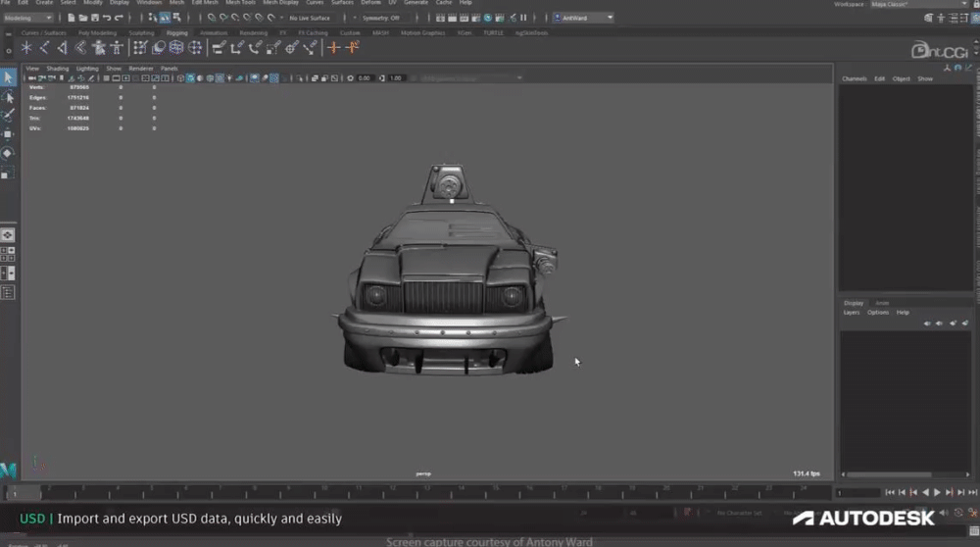
Task: Click the layer editor horizontal scrollbar
Action: click(889, 474)
